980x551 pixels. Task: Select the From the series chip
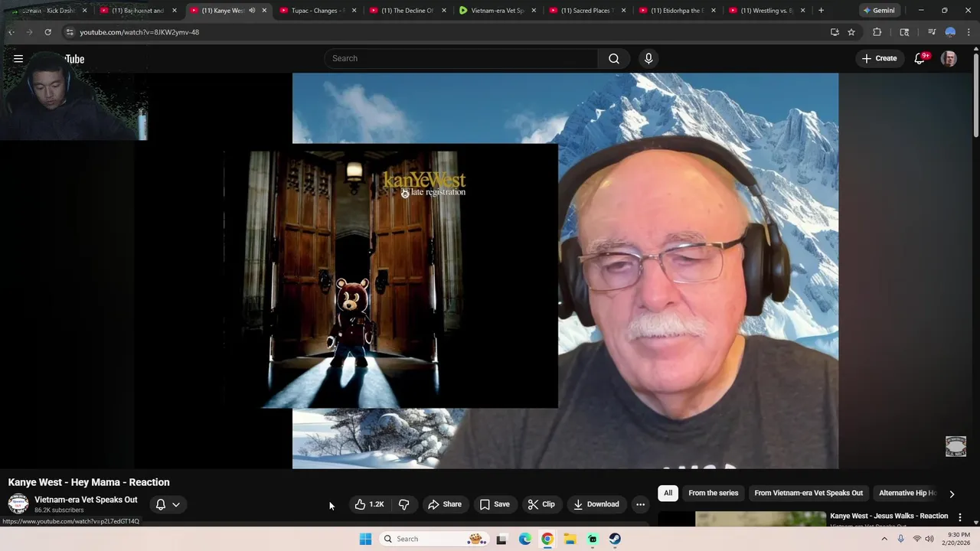(713, 493)
